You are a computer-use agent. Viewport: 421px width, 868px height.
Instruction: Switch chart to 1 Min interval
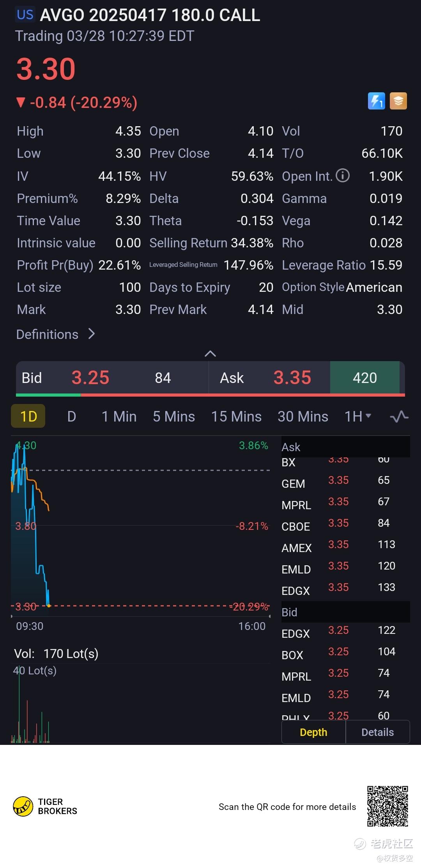[119, 416]
